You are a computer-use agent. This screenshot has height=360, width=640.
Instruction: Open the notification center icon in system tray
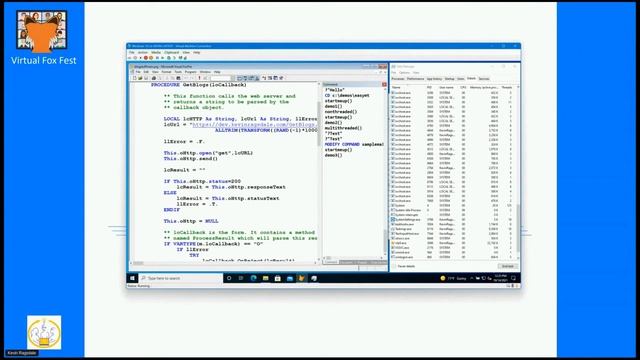click(x=513, y=278)
